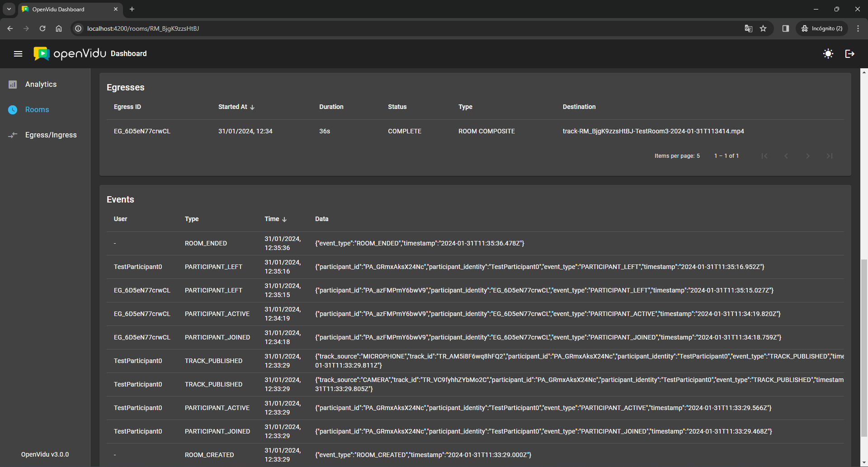This screenshot has height=467, width=868.
Task: Click the browser reload button
Action: click(x=42, y=28)
